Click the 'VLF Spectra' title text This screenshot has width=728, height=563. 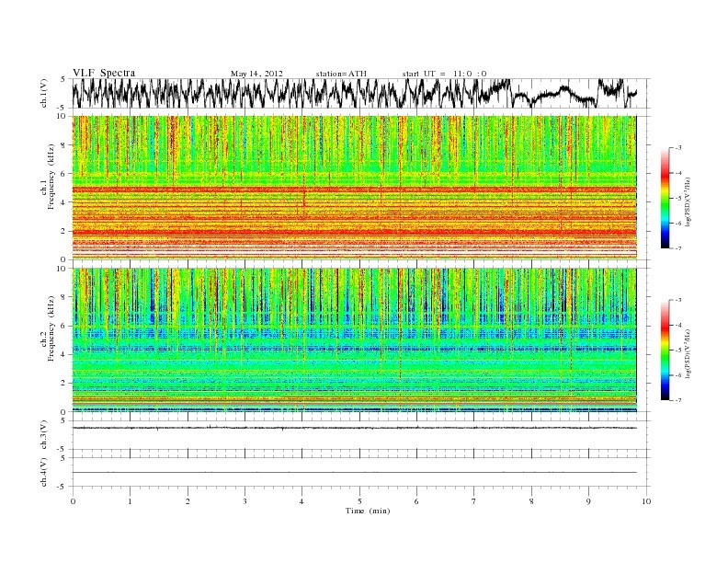pyautogui.click(x=104, y=73)
